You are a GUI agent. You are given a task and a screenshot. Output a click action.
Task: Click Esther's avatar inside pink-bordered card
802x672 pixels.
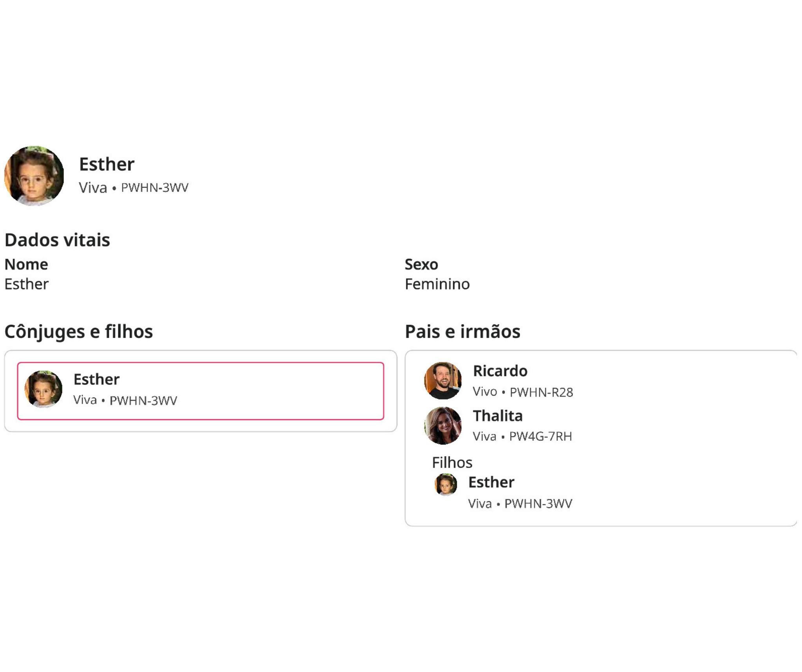(x=43, y=389)
